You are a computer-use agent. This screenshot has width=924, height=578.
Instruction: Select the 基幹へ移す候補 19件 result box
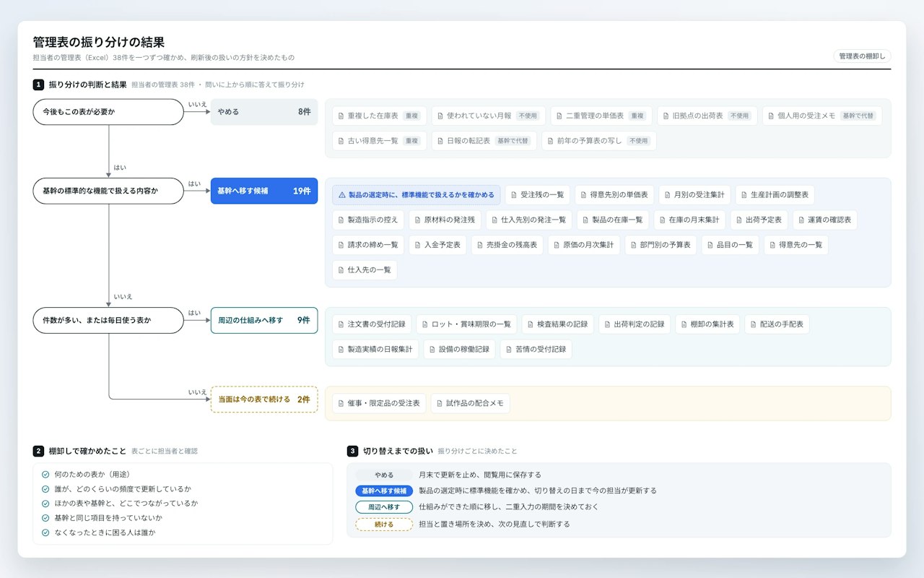point(264,191)
